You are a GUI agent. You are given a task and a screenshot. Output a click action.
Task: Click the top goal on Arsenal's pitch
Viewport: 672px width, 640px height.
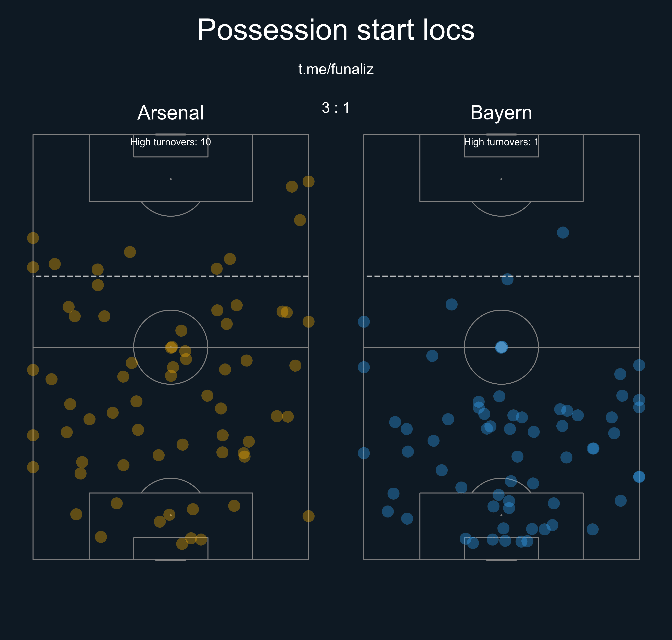[170, 135]
